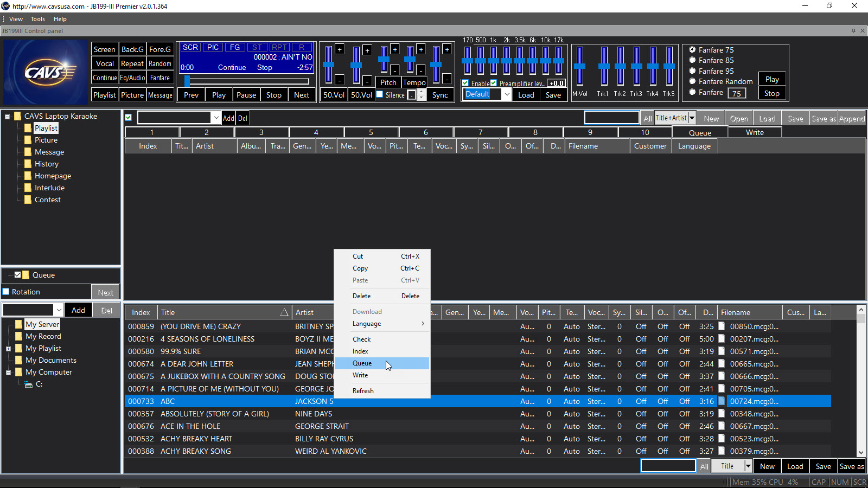This screenshot has width=868, height=488.
Task: Choose Refresh from the context menu
Action: [x=382, y=391]
